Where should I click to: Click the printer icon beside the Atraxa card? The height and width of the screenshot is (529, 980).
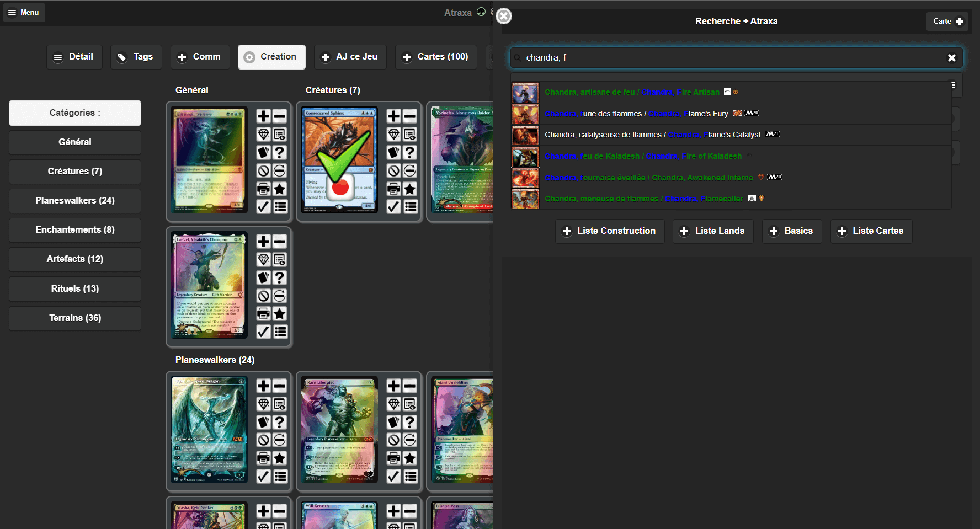263,189
